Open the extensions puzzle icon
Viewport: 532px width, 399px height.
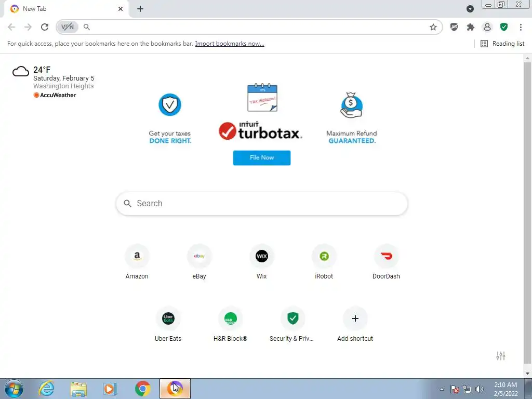471,27
